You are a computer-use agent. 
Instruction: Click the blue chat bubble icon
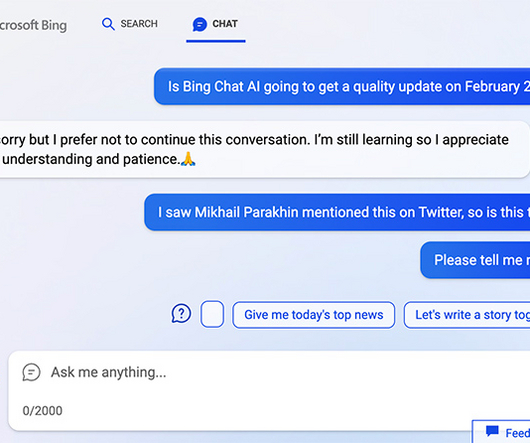pos(199,24)
